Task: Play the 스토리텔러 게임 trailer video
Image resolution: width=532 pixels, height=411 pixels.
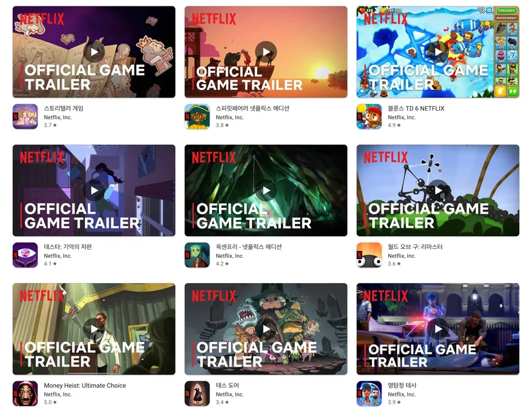Action: pyautogui.click(x=94, y=52)
